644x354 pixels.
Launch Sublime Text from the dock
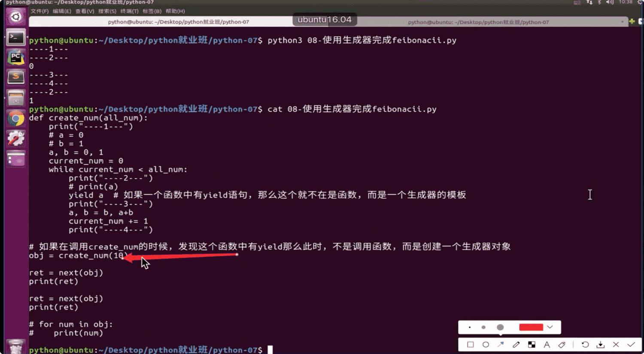pyautogui.click(x=16, y=78)
